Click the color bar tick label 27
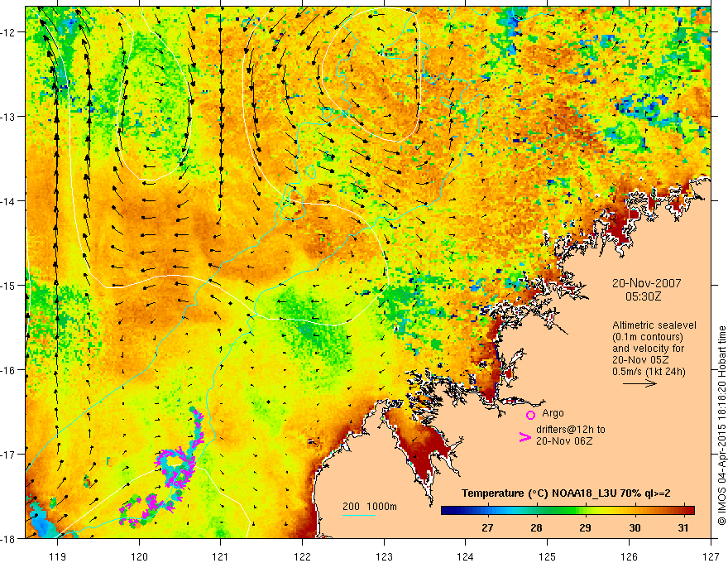 pos(487,527)
